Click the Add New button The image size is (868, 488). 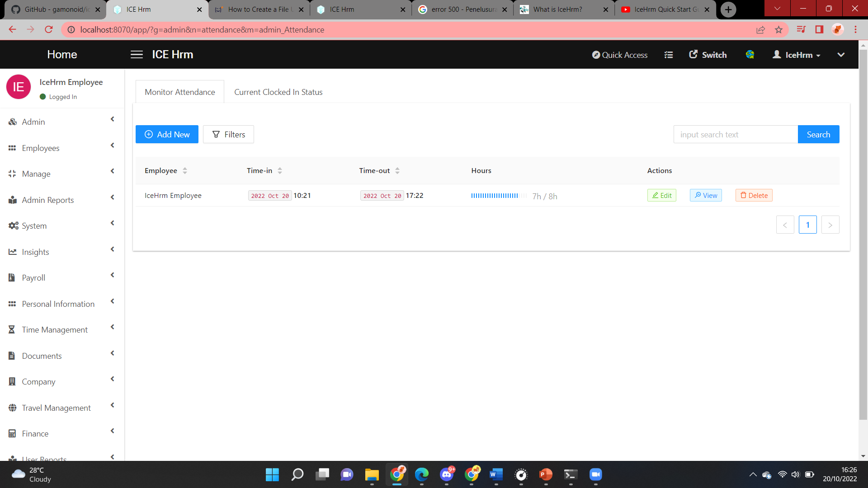[167, 134]
